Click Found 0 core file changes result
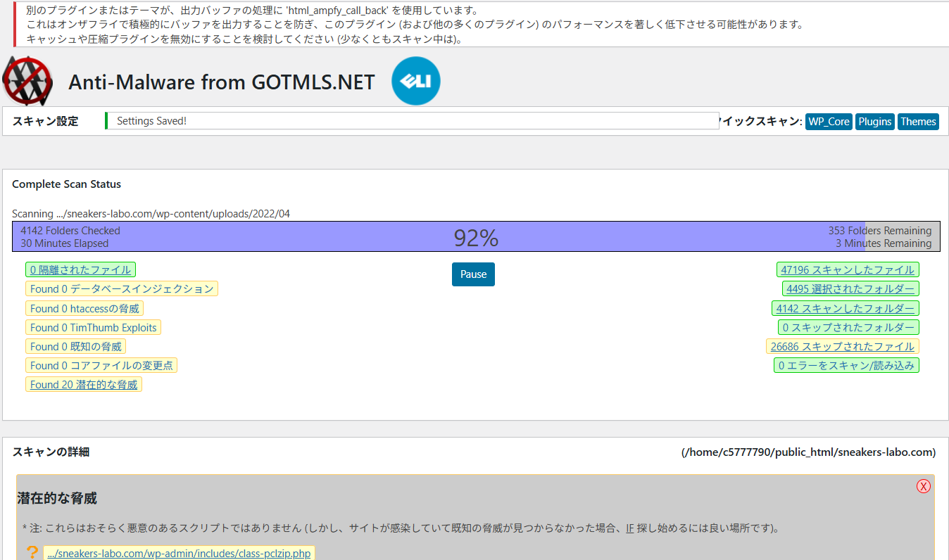 [101, 365]
